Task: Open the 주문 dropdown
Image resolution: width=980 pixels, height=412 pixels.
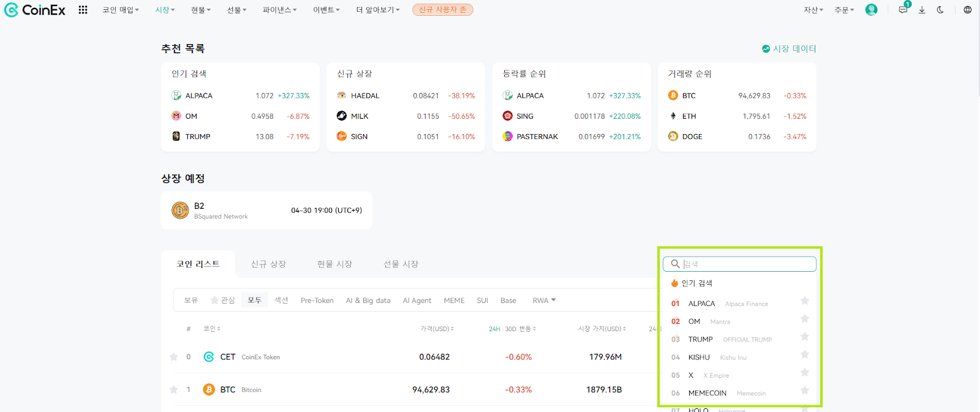Action: point(844,10)
